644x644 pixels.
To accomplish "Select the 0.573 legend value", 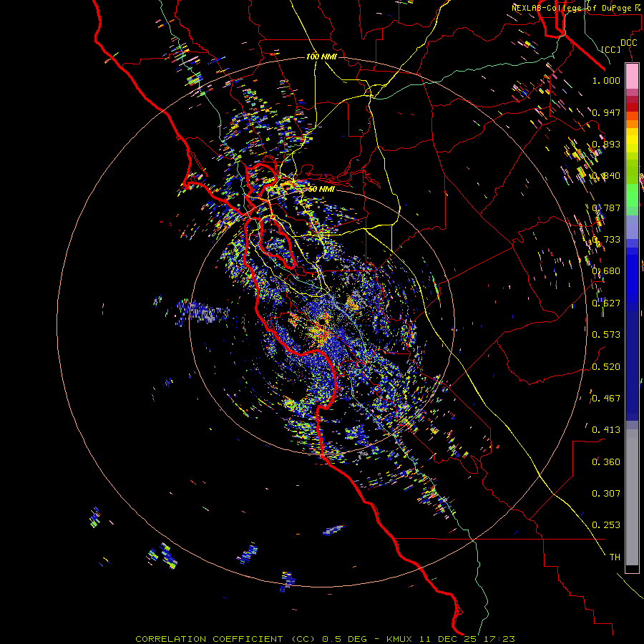I will coord(606,335).
